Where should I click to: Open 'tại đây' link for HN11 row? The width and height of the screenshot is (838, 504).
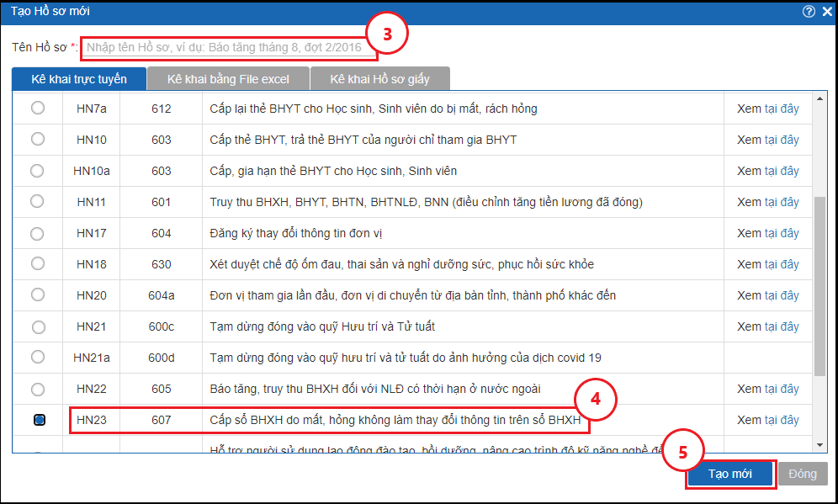782,202
